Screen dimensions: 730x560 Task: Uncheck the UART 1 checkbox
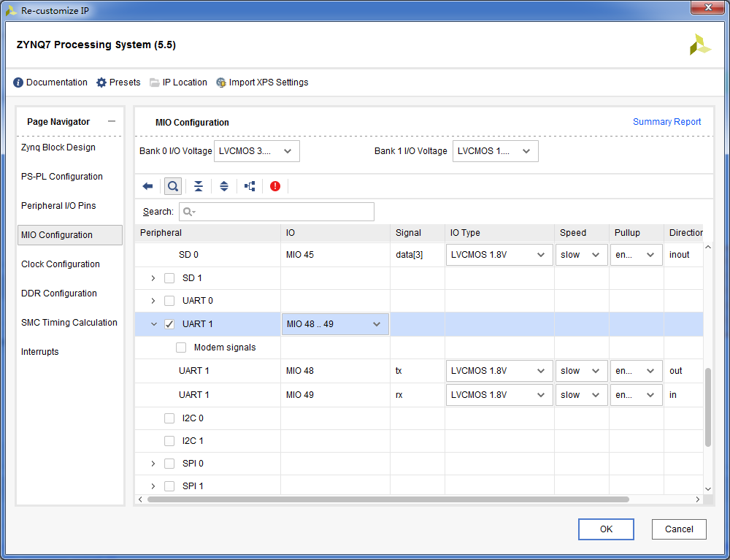coord(169,324)
